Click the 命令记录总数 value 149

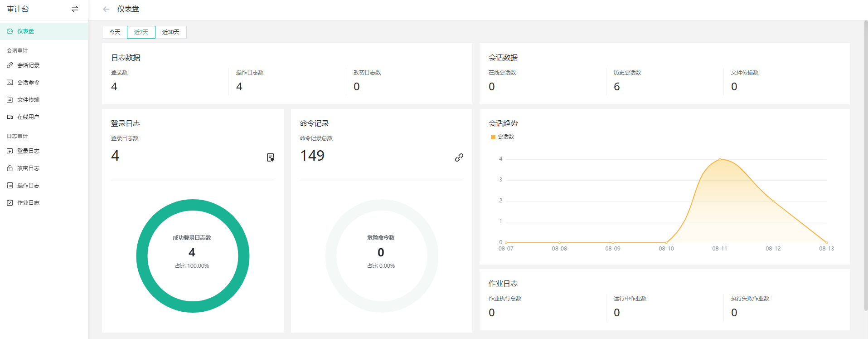coord(312,156)
